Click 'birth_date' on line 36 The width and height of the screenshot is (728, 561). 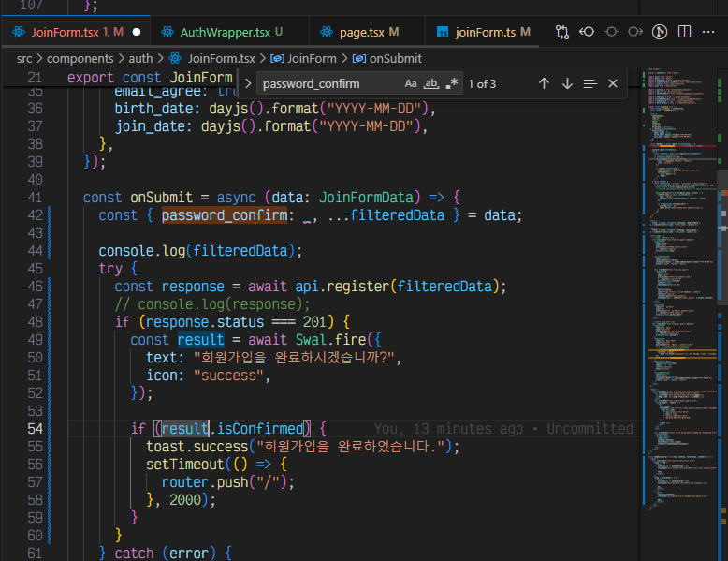point(153,109)
